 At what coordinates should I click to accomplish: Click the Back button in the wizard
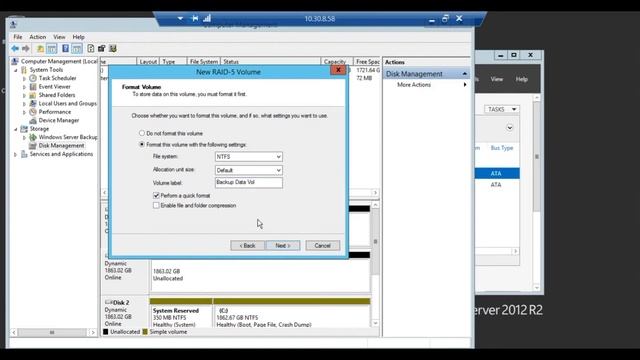click(x=247, y=245)
